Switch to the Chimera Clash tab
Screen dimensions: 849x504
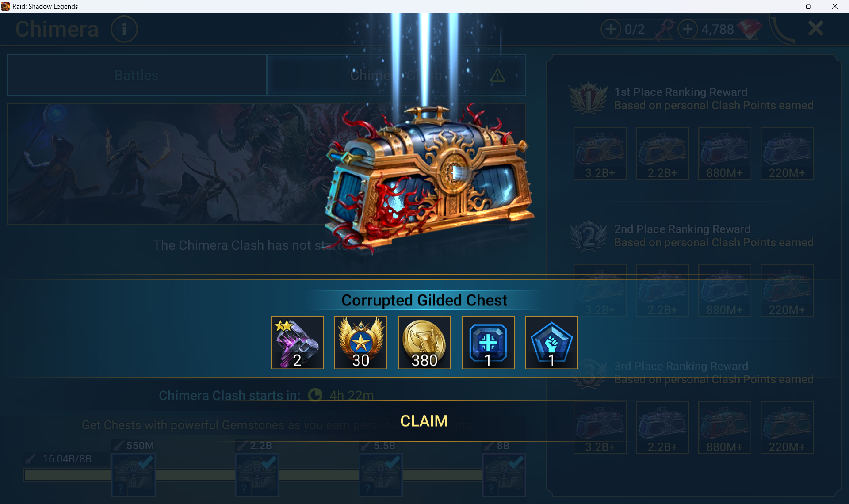(396, 75)
